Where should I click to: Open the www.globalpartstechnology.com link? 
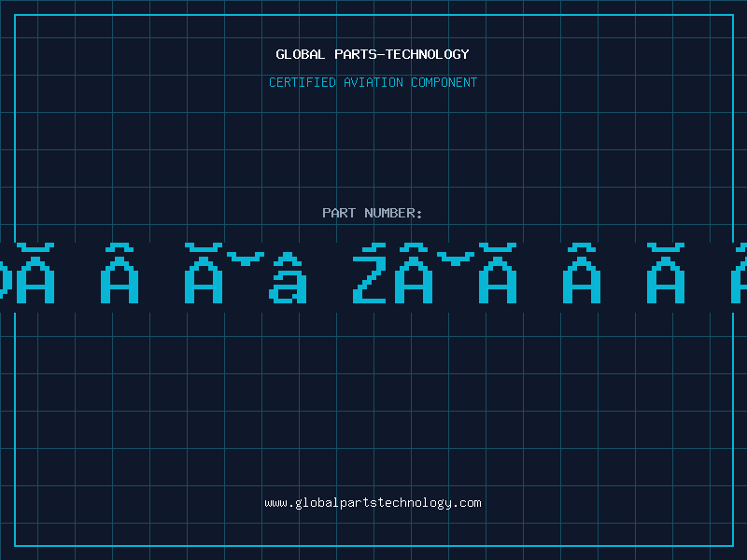click(x=373, y=503)
